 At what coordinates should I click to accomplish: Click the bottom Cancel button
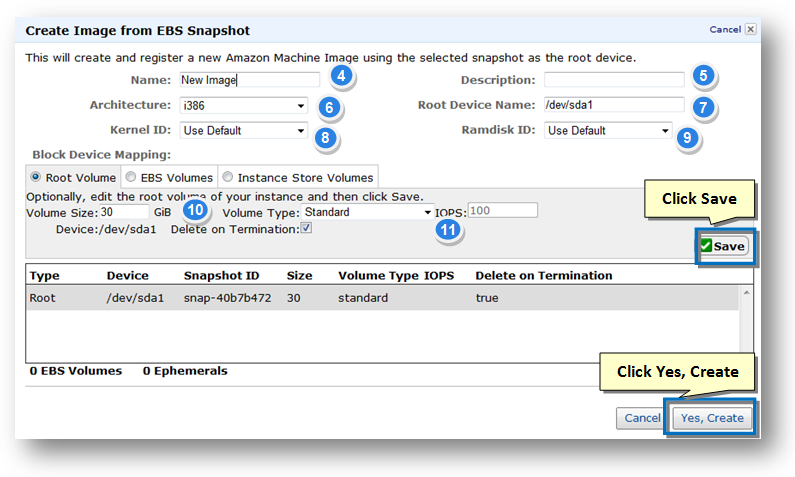tap(642, 418)
